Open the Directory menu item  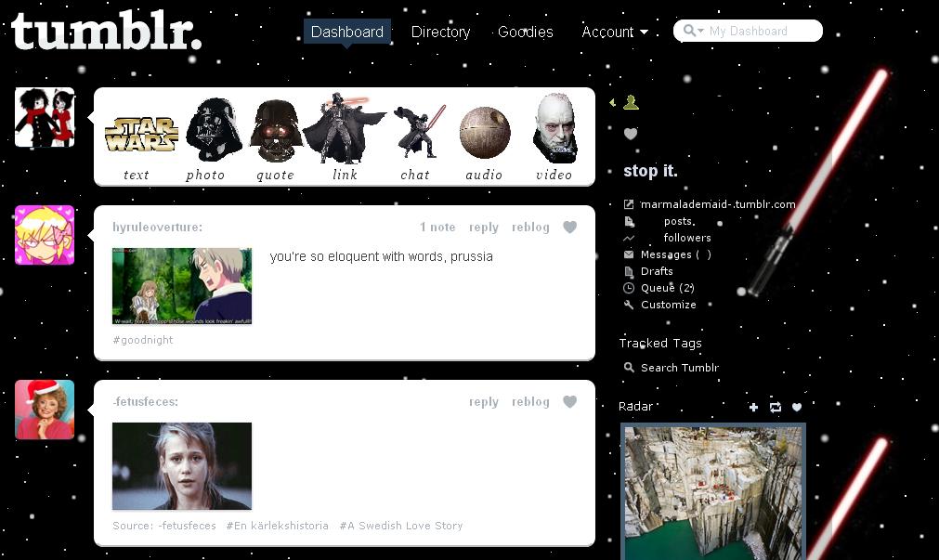pos(440,32)
